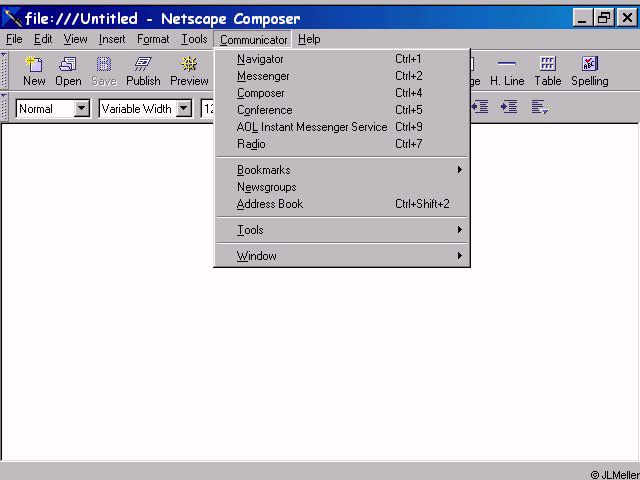Click the font size combo box
The image size is (640, 480).
pyautogui.click(x=207, y=109)
